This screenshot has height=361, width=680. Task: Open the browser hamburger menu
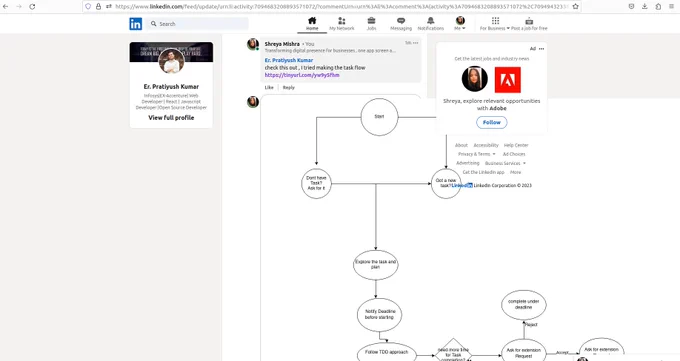(671, 7)
